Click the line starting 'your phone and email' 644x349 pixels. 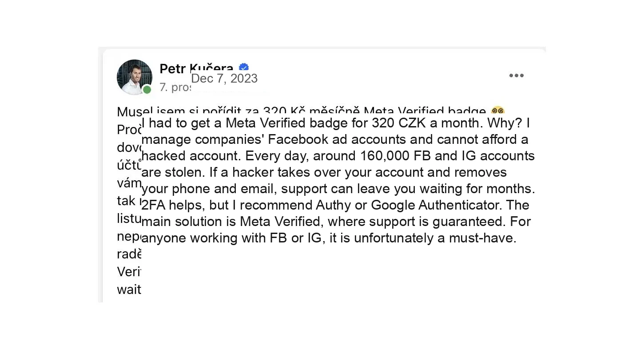[x=338, y=189]
